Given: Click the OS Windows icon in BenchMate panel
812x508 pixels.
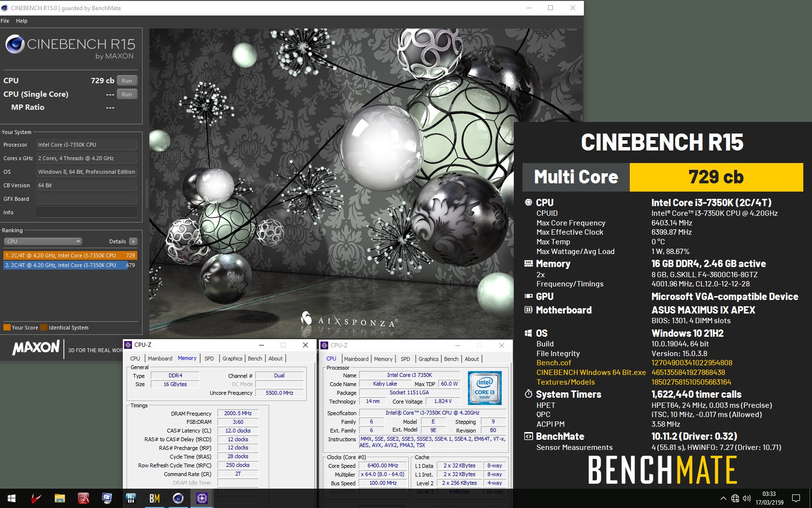Looking at the screenshot, I should [x=528, y=333].
